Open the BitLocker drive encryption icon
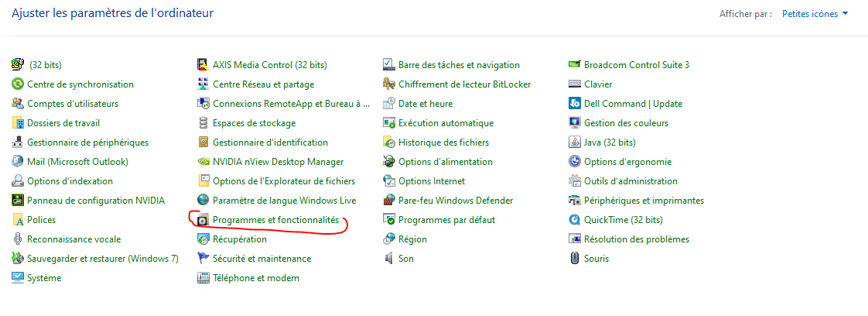 click(388, 84)
